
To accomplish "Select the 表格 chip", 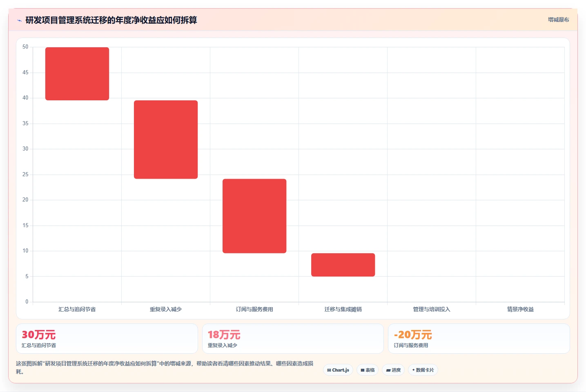I will (x=368, y=370).
